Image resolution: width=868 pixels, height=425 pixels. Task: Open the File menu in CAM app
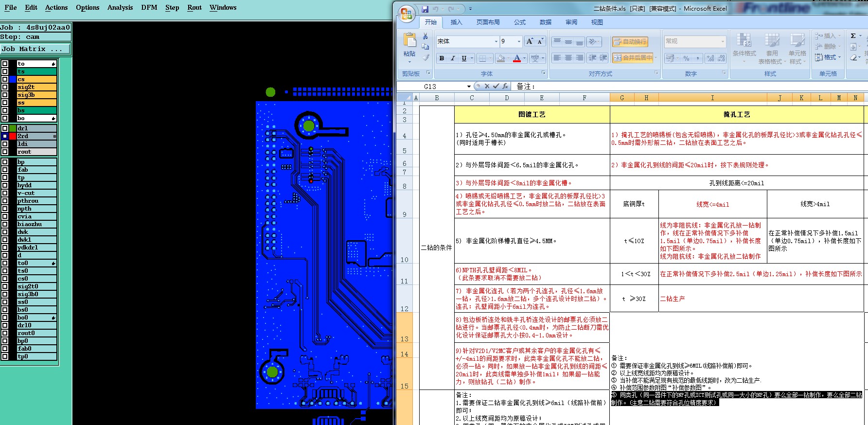[10, 7]
